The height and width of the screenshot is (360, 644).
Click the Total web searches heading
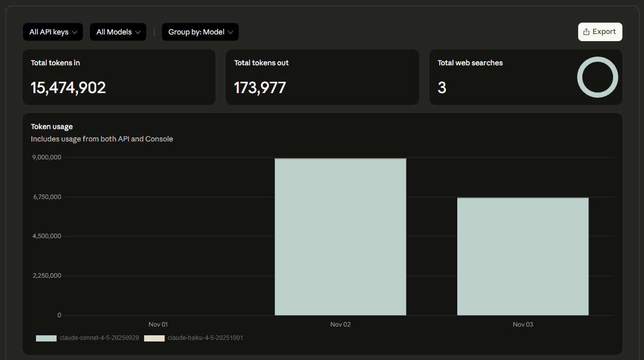point(470,63)
